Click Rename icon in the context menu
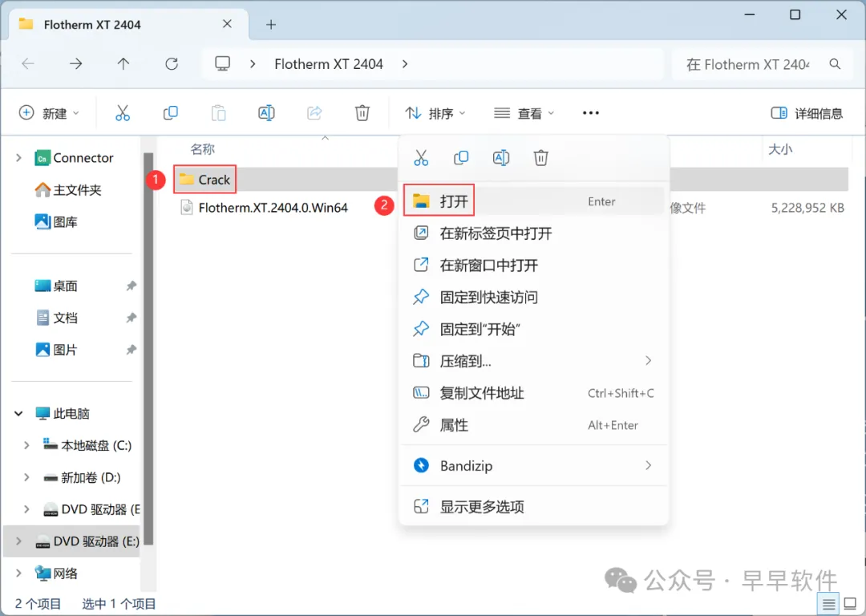Screen dimensions: 866x616 501,158
